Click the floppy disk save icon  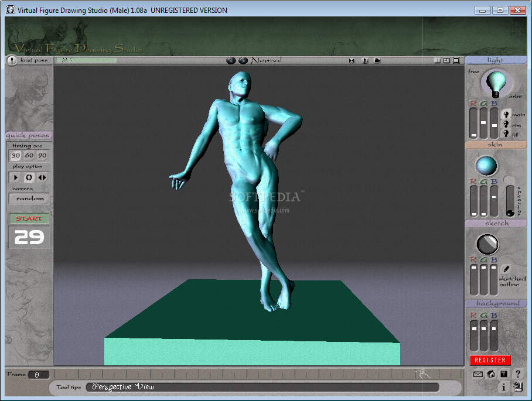tap(504, 374)
